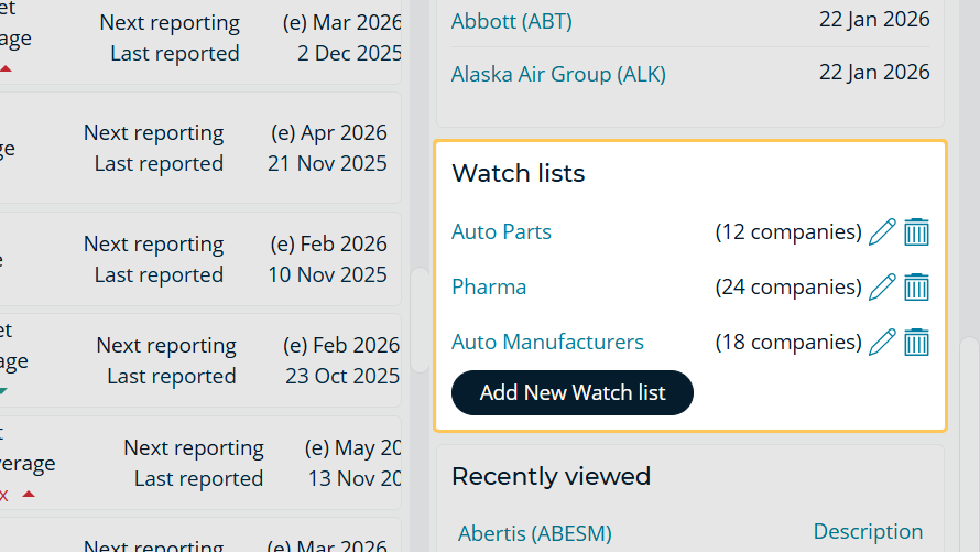Screen dimensions: 980x552
Task: Edit the Auto Parts watch list
Action: [882, 232]
